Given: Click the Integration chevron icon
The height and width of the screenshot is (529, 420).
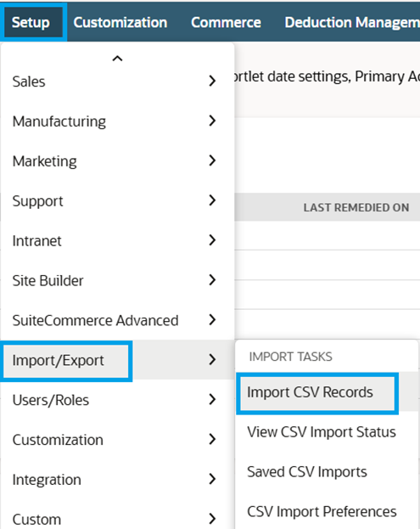Looking at the screenshot, I should click(x=212, y=479).
